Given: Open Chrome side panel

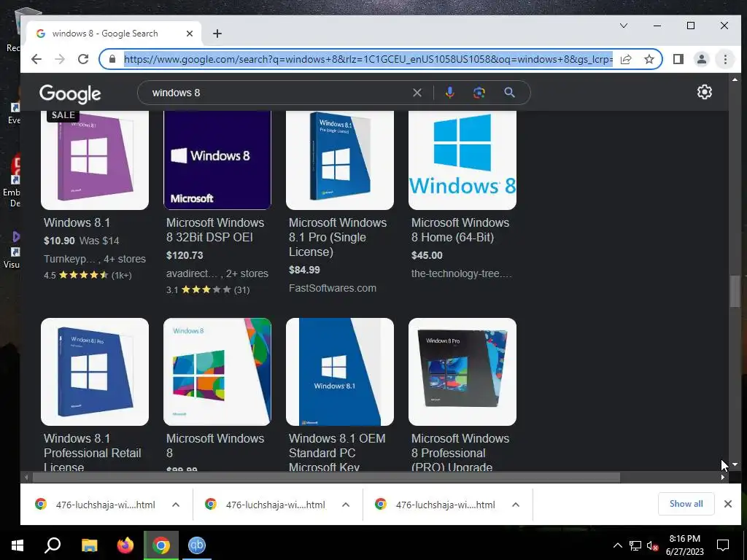Looking at the screenshot, I should (x=678, y=59).
